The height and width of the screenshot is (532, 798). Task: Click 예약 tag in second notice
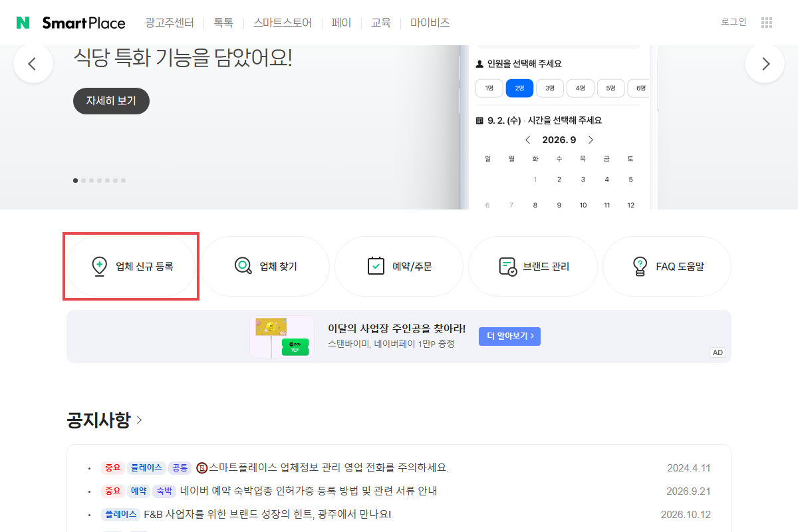(138, 491)
